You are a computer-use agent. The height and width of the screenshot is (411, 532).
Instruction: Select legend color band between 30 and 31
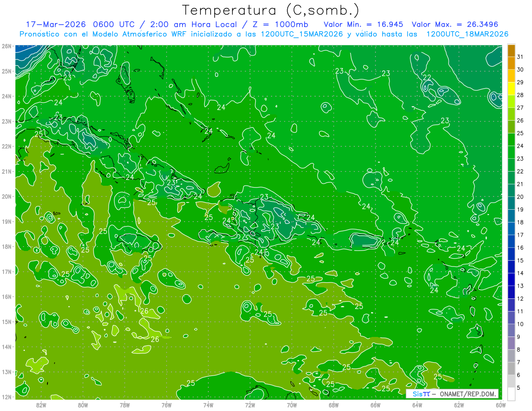(x=511, y=63)
